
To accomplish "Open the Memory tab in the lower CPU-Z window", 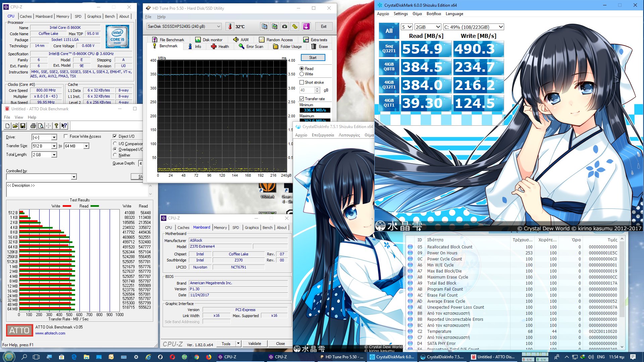I will point(220,228).
